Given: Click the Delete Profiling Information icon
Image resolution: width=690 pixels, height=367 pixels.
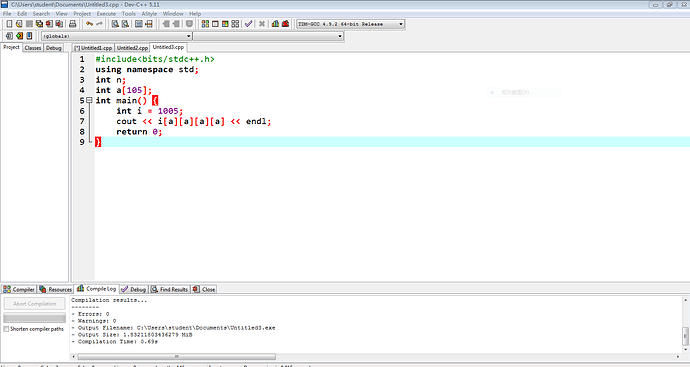Looking at the screenshot, I should pos(286,24).
